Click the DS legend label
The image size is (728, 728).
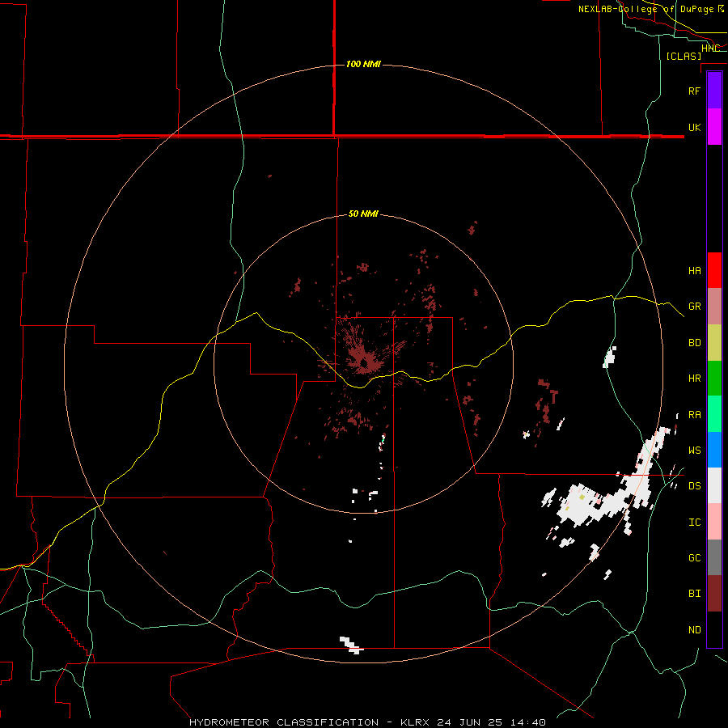tap(695, 486)
